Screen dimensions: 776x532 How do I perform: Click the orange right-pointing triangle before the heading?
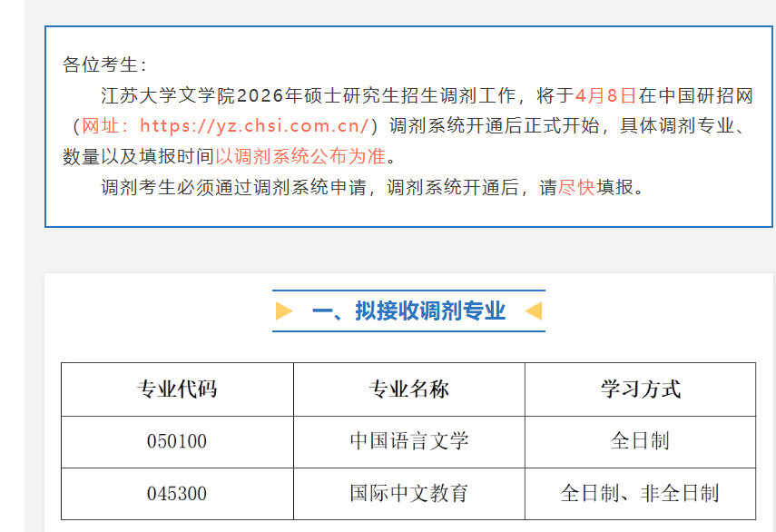coord(284,311)
